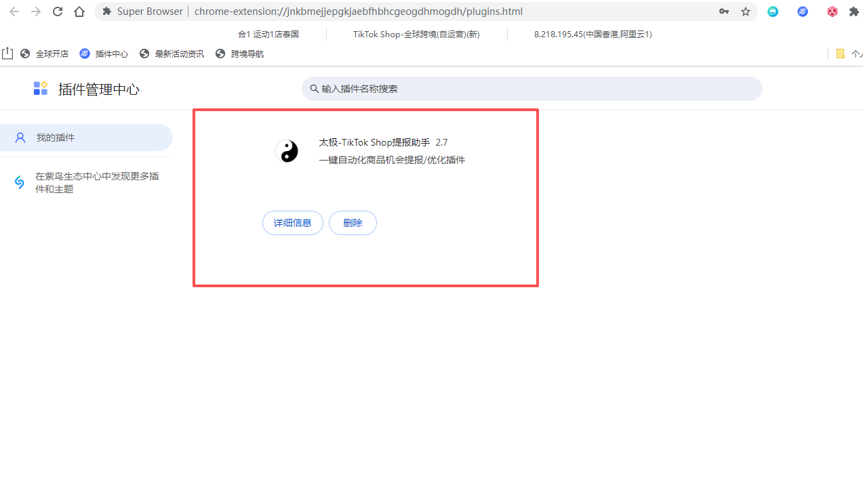The width and height of the screenshot is (863, 504).
Task: Bookmark this page with the star icon
Action: (746, 12)
